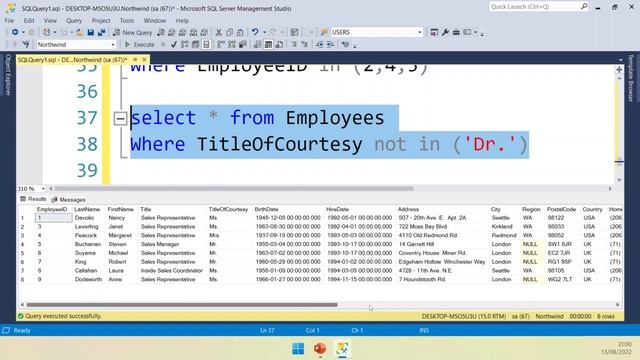Display the Estimated Execution Plan
The width and height of the screenshot is (640, 360).
click(x=185, y=44)
